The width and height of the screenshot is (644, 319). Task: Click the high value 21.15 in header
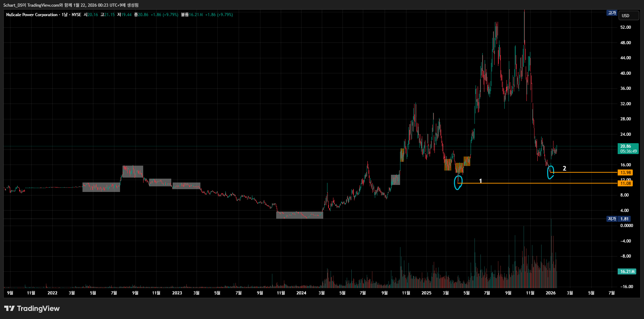(109, 15)
